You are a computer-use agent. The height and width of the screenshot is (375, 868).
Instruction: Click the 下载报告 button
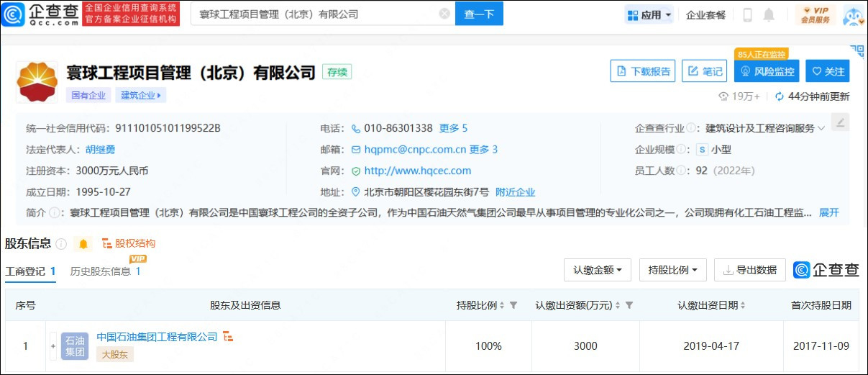(x=643, y=71)
